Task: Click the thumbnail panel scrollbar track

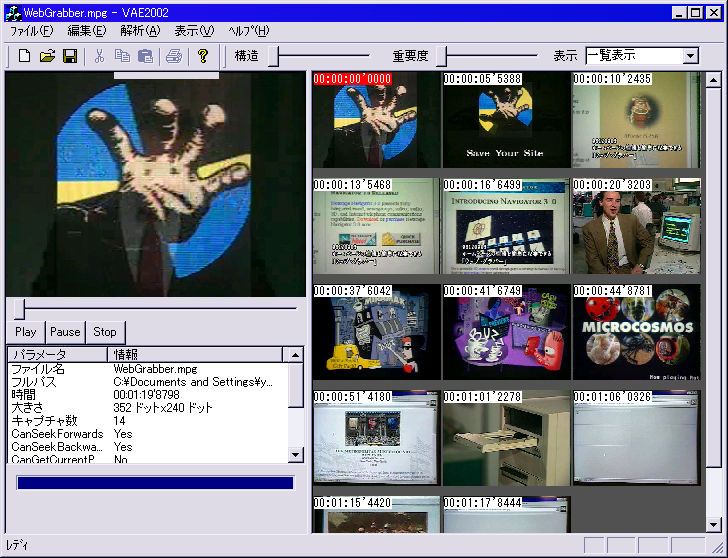Action: 714,492
